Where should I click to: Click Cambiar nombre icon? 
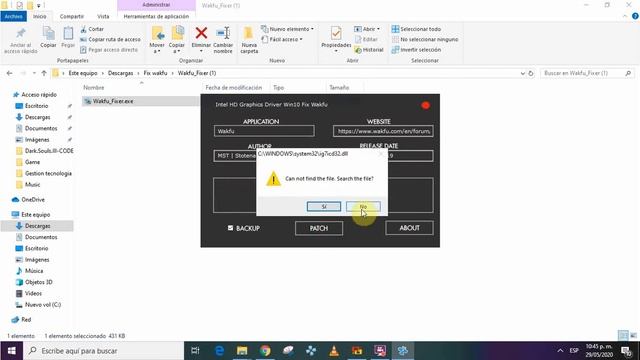coord(223,33)
